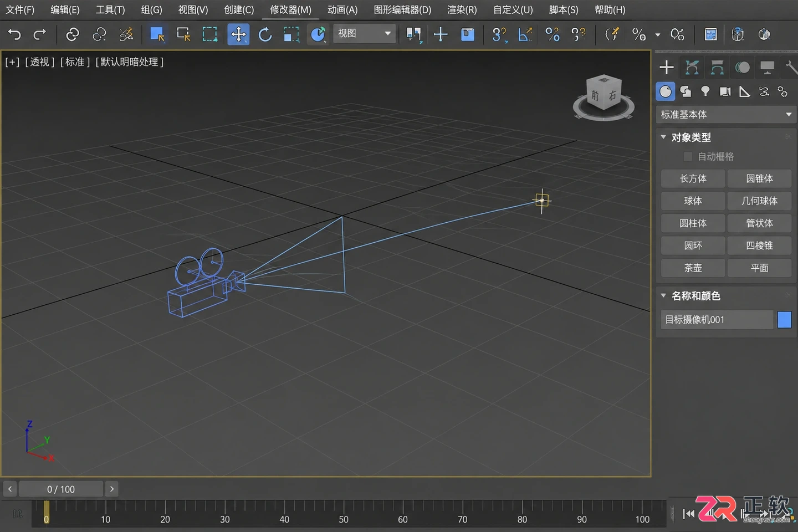Click the Bind to Space Warp icon
This screenshot has width=798, height=532.
(x=126, y=34)
